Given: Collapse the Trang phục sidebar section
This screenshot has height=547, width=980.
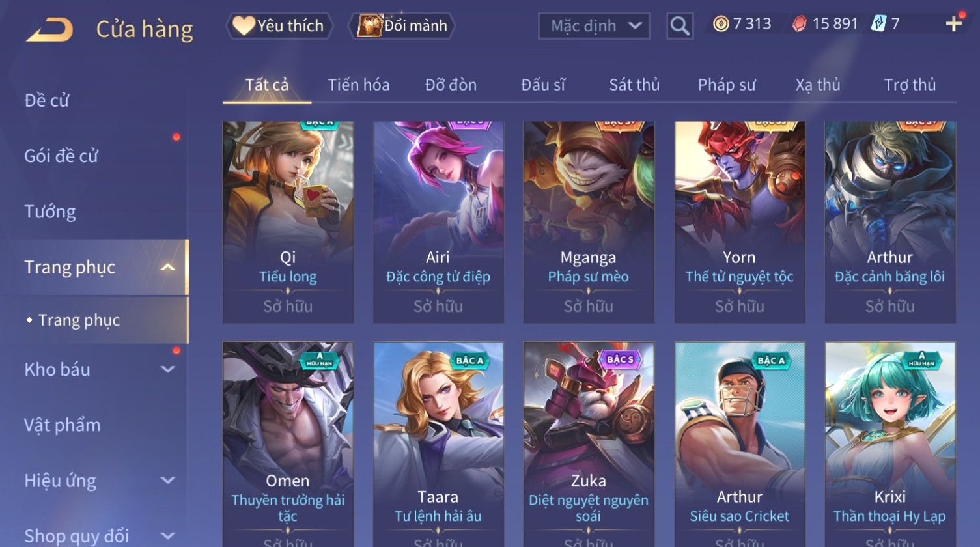Looking at the screenshot, I should [167, 268].
